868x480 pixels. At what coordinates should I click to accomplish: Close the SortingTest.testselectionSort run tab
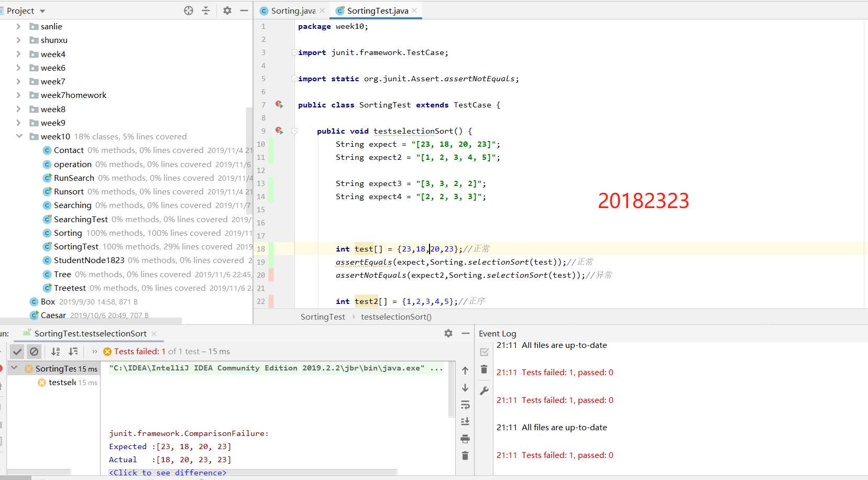coord(154,334)
